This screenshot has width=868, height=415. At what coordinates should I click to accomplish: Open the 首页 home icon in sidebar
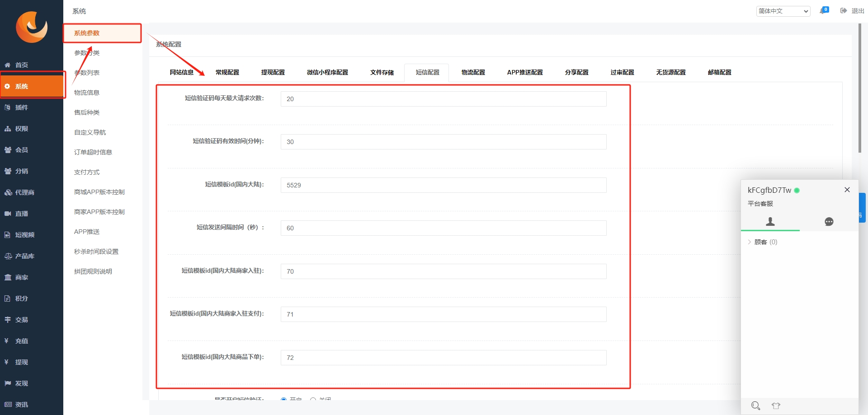click(8, 65)
